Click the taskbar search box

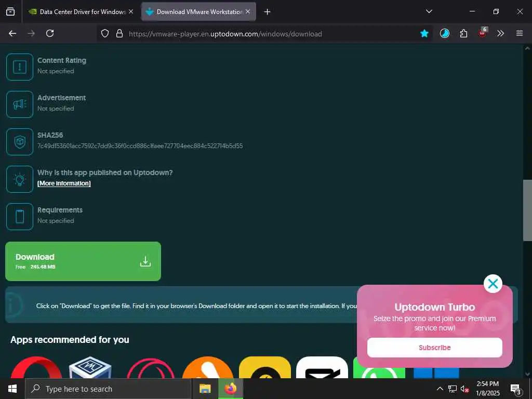coord(108,389)
